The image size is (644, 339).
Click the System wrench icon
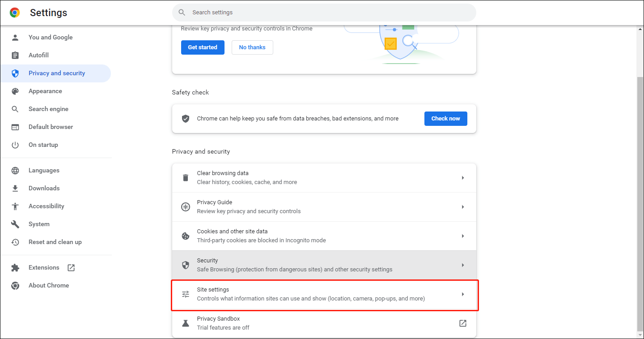tap(15, 224)
